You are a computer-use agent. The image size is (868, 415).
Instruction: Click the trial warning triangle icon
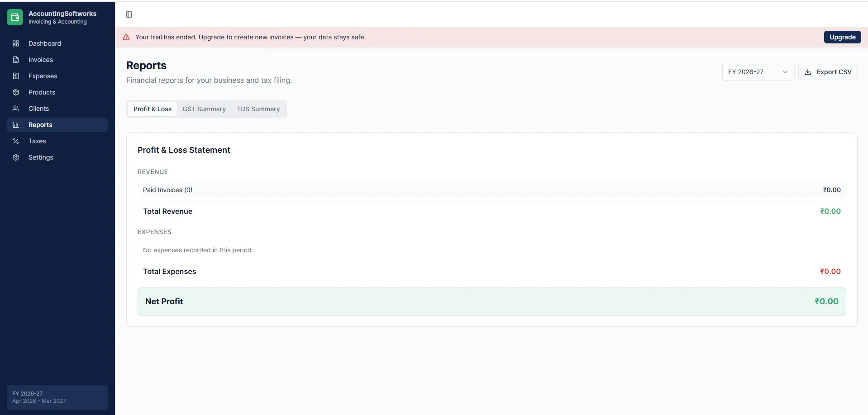click(x=126, y=37)
